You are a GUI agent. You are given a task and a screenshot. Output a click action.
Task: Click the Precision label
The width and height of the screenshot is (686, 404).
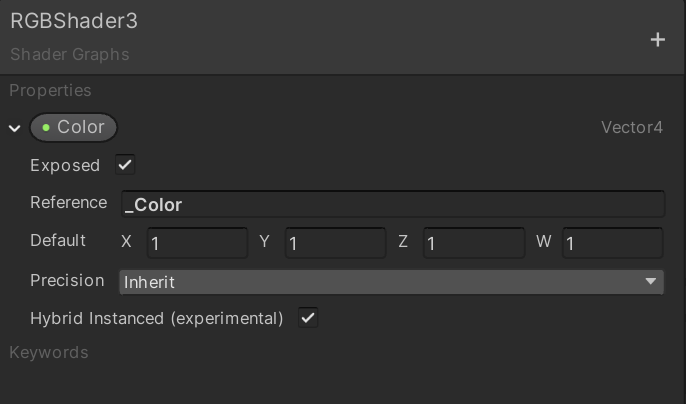pos(67,281)
